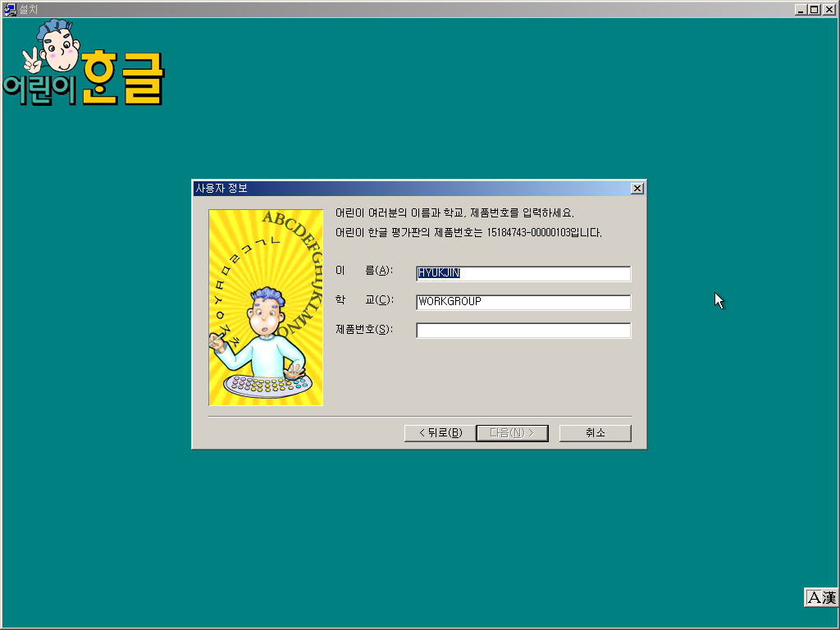Click the 어린이 한글 logo

pyautogui.click(x=84, y=62)
